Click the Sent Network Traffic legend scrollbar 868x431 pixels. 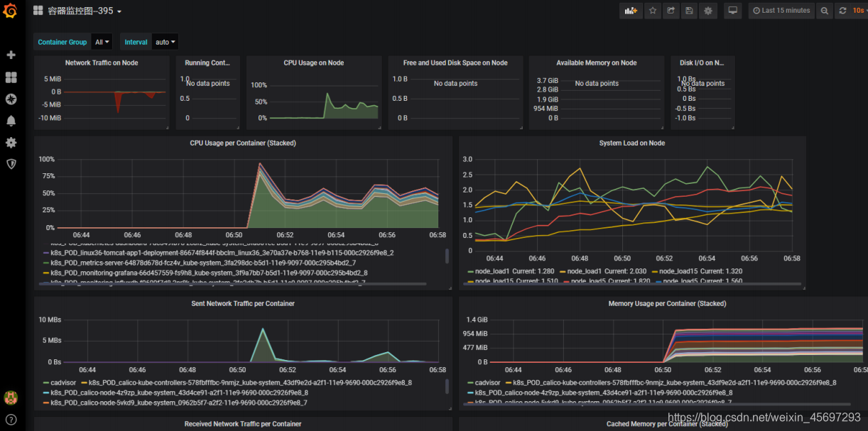[447, 386]
